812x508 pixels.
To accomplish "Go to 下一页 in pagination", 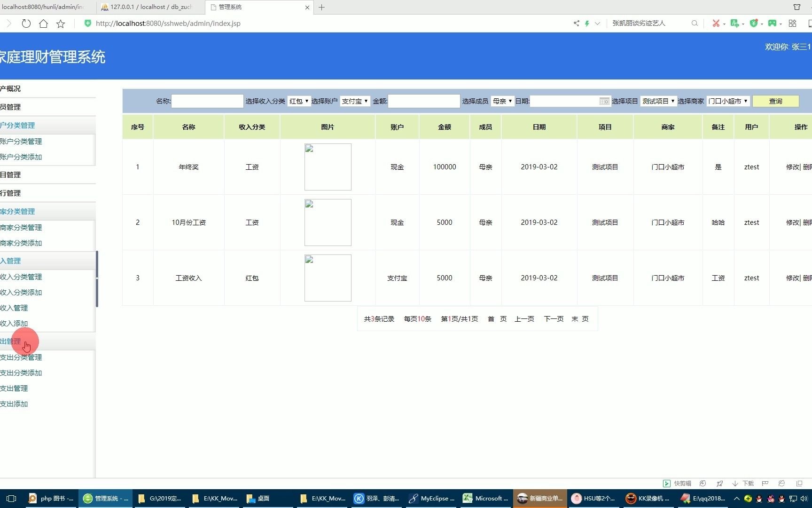I will pos(554,319).
